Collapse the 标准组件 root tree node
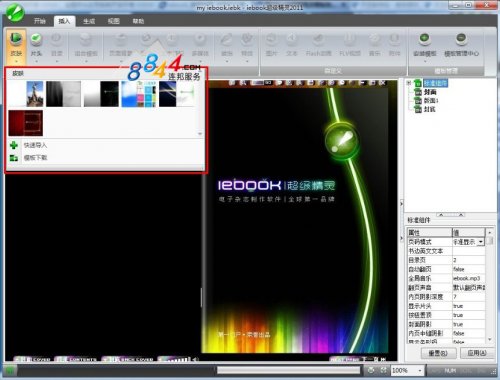 tap(409, 83)
